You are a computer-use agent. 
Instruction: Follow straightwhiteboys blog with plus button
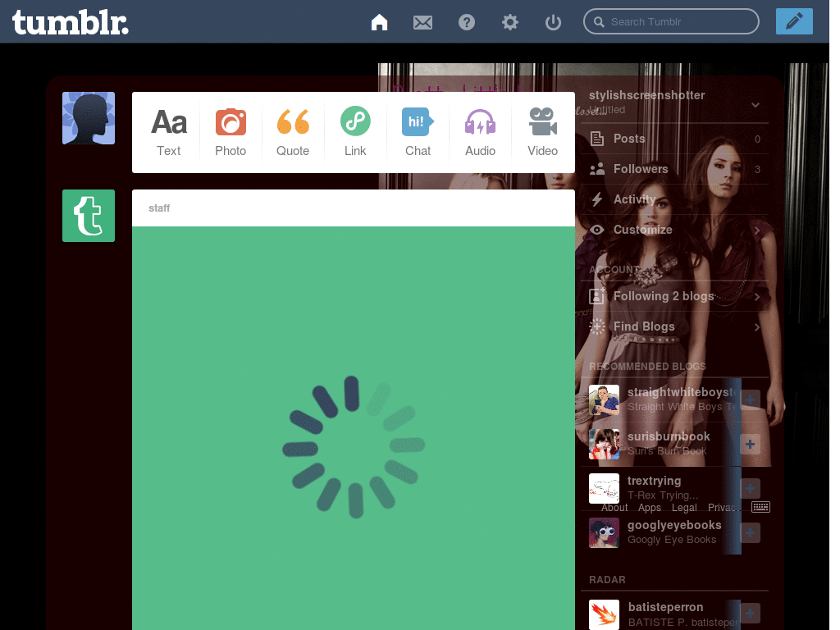[x=750, y=399]
